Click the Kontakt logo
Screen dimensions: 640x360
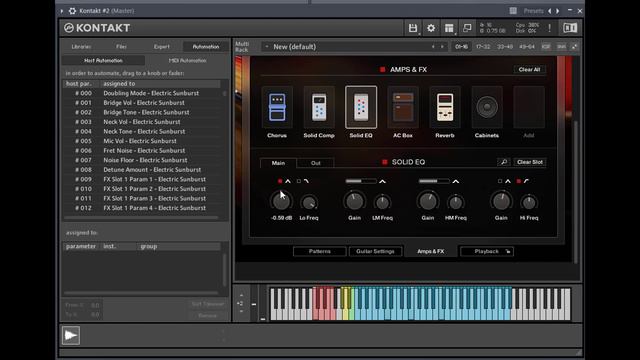click(x=97, y=28)
